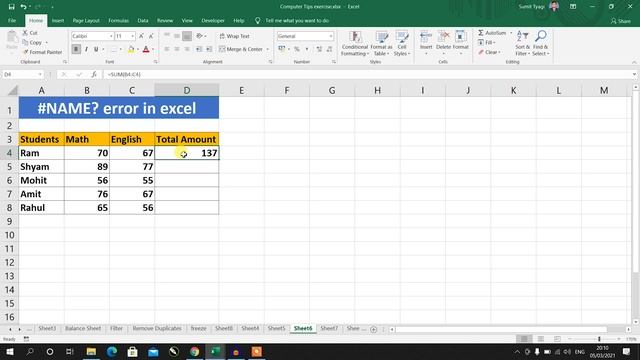Viewport: 640px width, 360px height.
Task: Increase the font size
Action: click(141, 36)
